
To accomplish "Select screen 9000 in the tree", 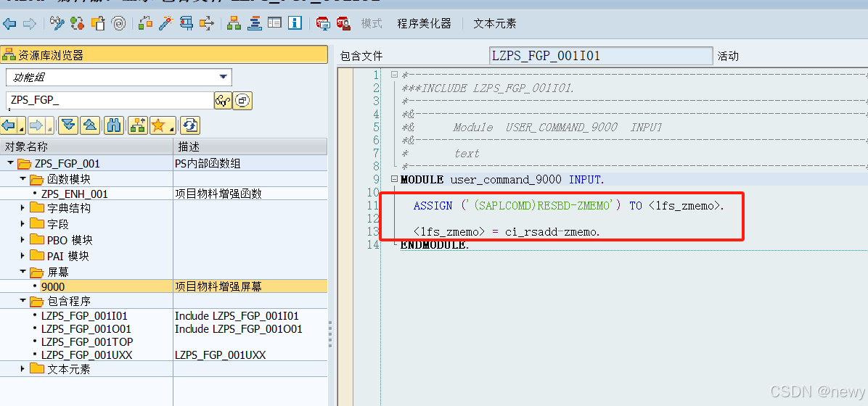I will [52, 286].
